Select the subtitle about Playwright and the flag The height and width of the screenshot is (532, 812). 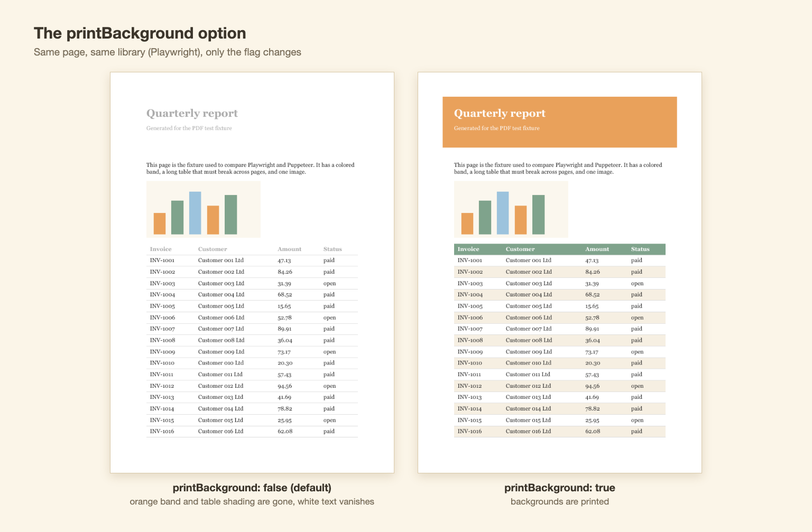click(x=168, y=52)
